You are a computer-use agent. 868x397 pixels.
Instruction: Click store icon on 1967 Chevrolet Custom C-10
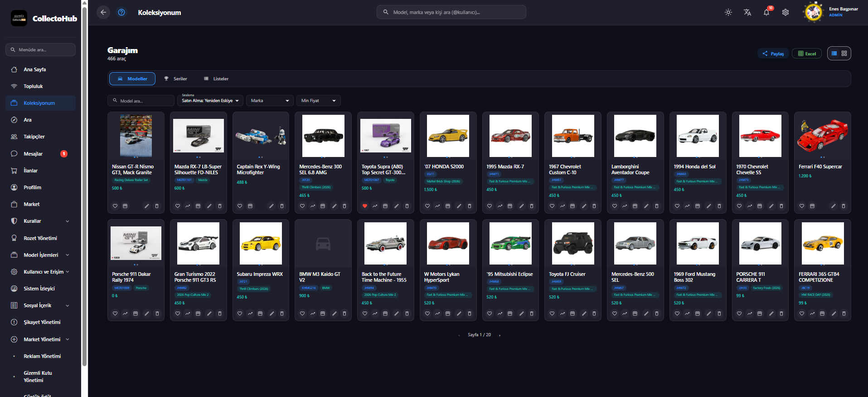(x=572, y=206)
